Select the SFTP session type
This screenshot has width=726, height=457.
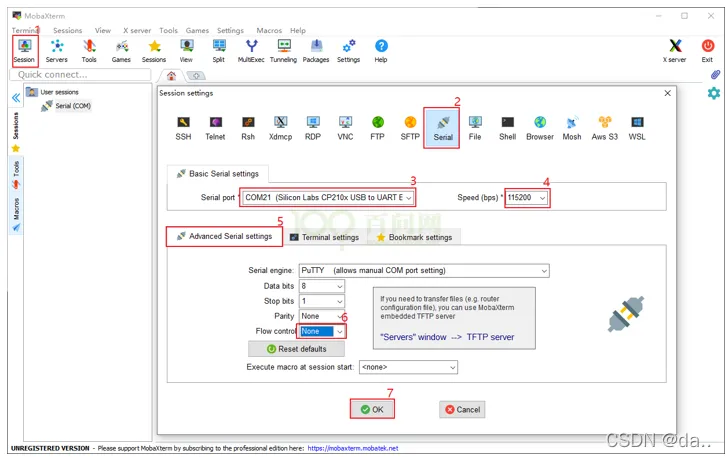pos(410,128)
